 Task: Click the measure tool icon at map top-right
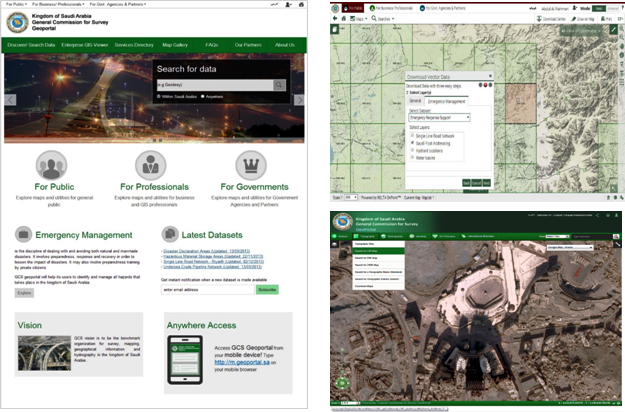[x=613, y=30]
